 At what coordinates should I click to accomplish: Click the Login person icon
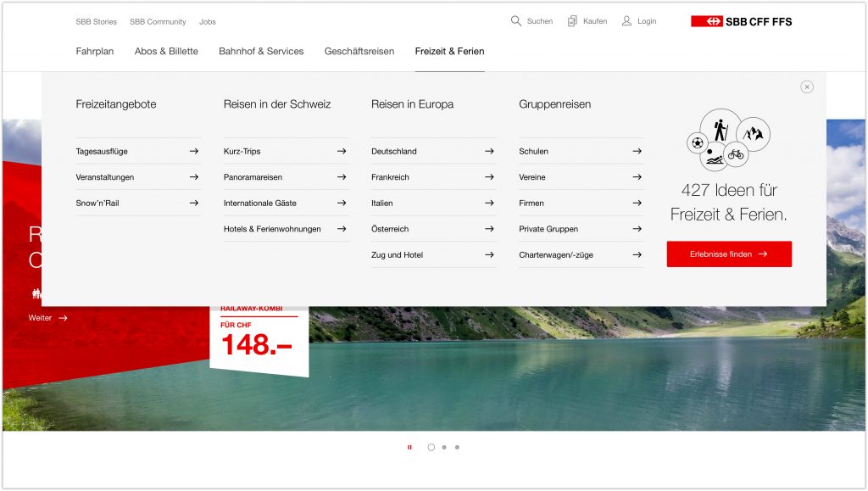pos(626,20)
